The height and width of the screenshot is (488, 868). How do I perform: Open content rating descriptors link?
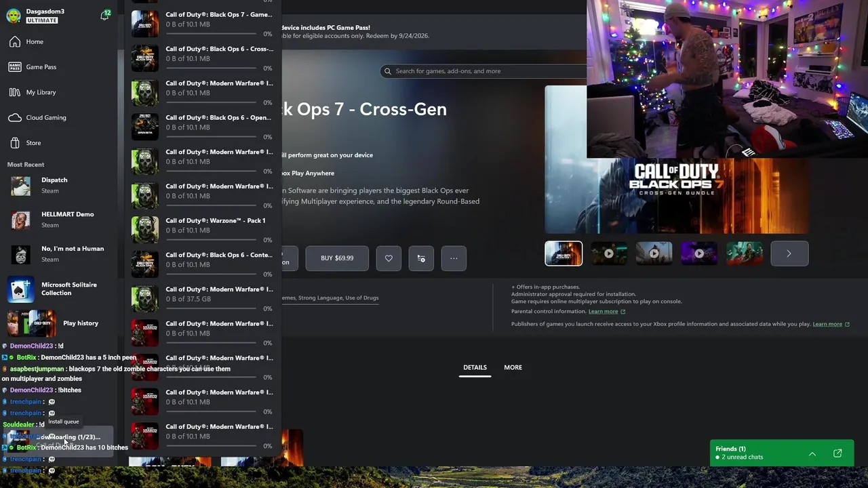(x=330, y=298)
